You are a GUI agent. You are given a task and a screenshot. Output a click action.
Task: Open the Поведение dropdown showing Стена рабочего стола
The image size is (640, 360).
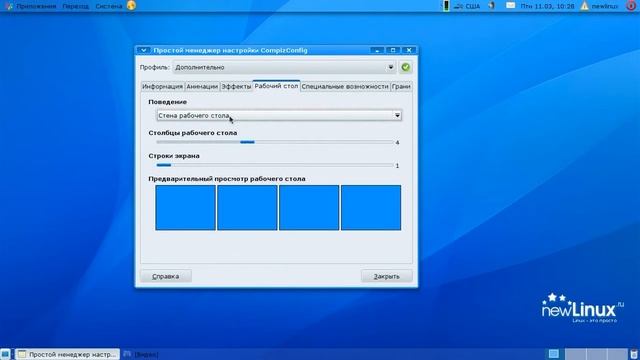[x=279, y=116]
